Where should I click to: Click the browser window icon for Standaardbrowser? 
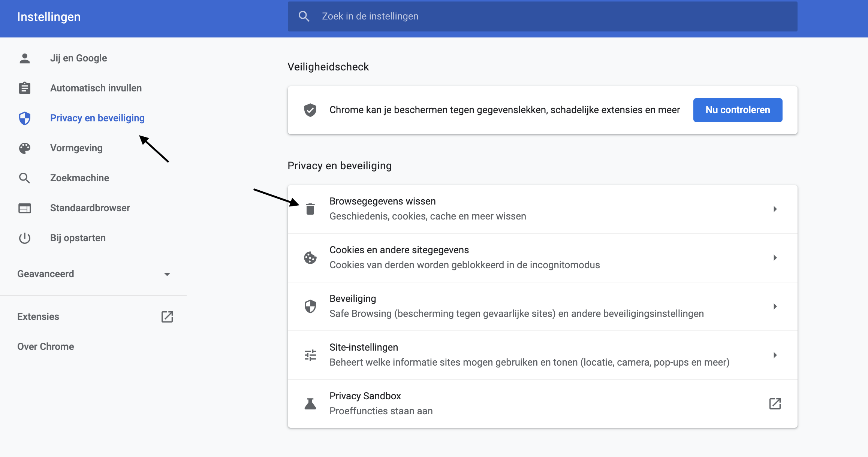25,208
